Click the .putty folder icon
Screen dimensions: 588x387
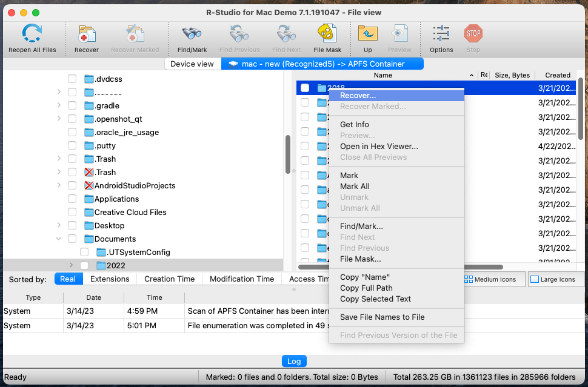click(89, 146)
